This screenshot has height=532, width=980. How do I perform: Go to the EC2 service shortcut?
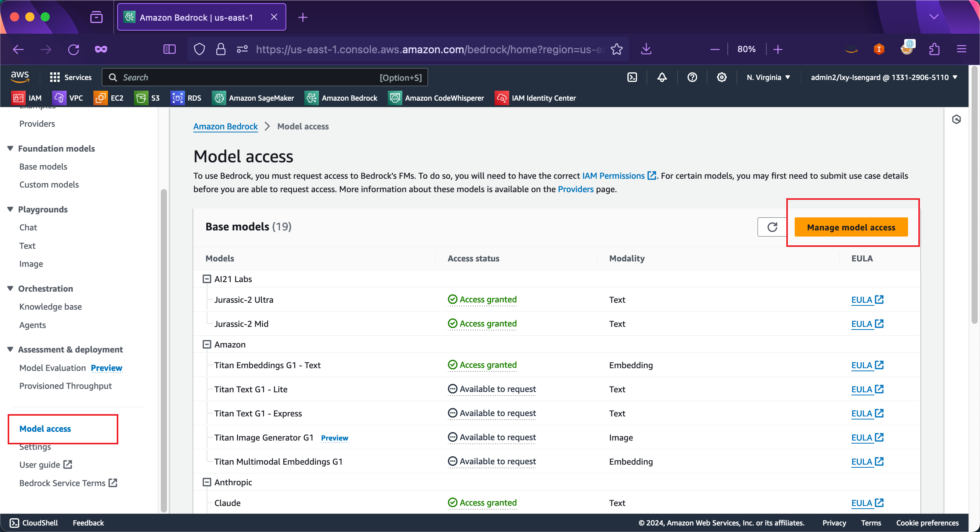[x=109, y=98]
